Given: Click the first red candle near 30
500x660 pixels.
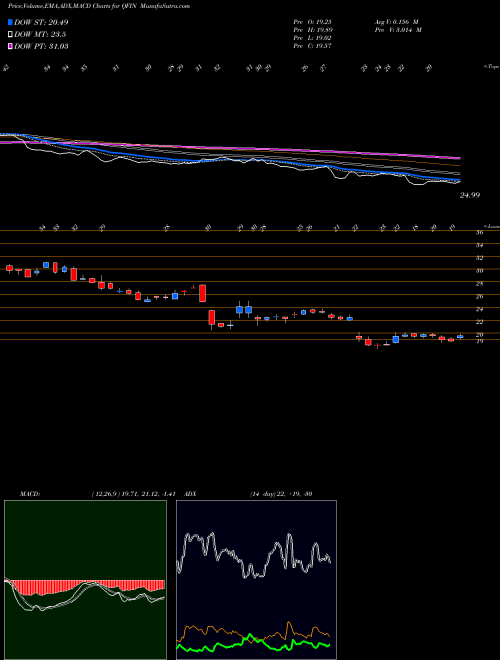Looking at the screenshot, I should click(9, 268).
